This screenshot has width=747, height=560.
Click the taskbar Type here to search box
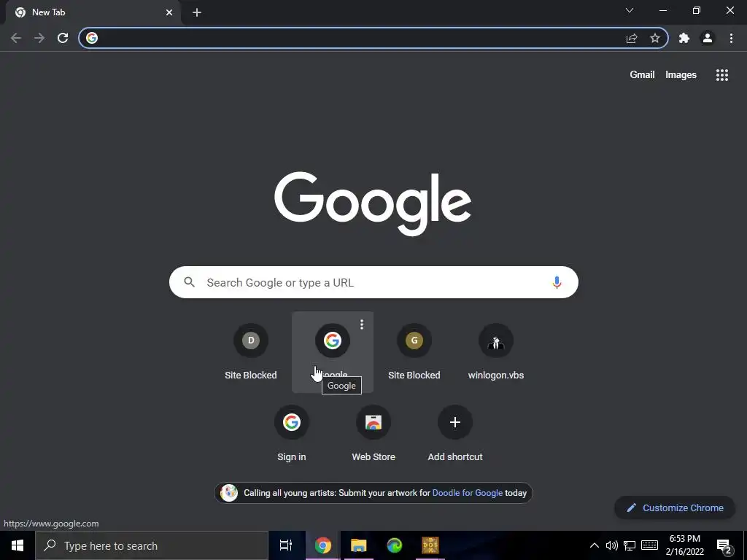point(152,545)
